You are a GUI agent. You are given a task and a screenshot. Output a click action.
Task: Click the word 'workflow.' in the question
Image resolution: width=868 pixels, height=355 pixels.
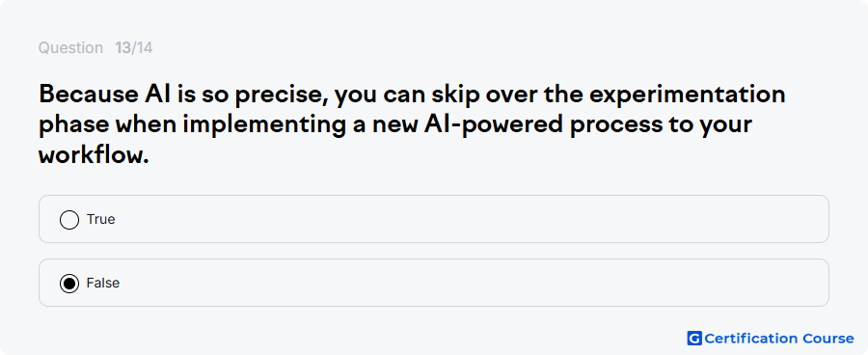[x=95, y=155]
